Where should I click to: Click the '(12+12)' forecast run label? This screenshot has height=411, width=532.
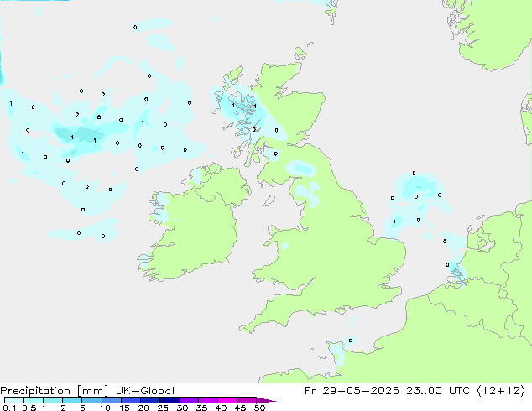pyautogui.click(x=501, y=391)
